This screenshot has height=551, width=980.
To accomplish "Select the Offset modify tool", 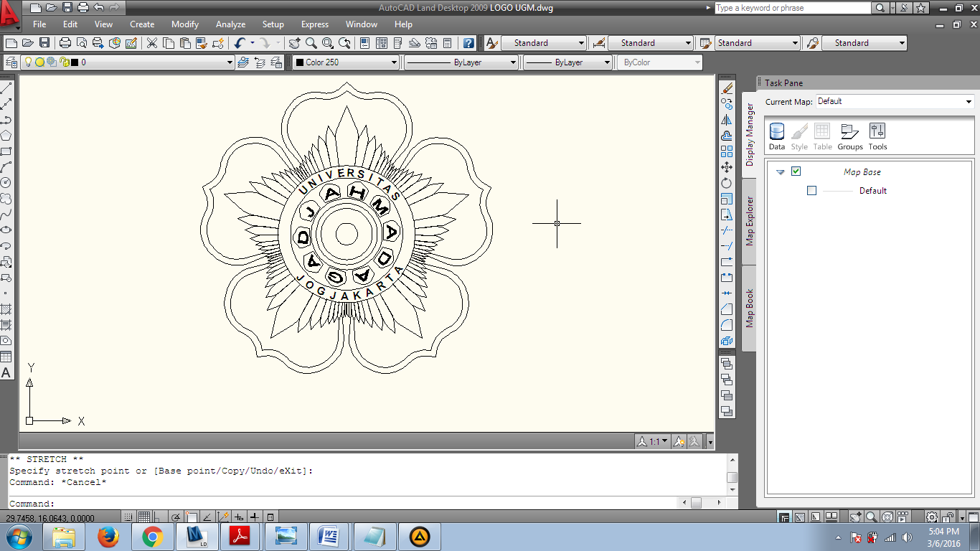I will 727,136.
